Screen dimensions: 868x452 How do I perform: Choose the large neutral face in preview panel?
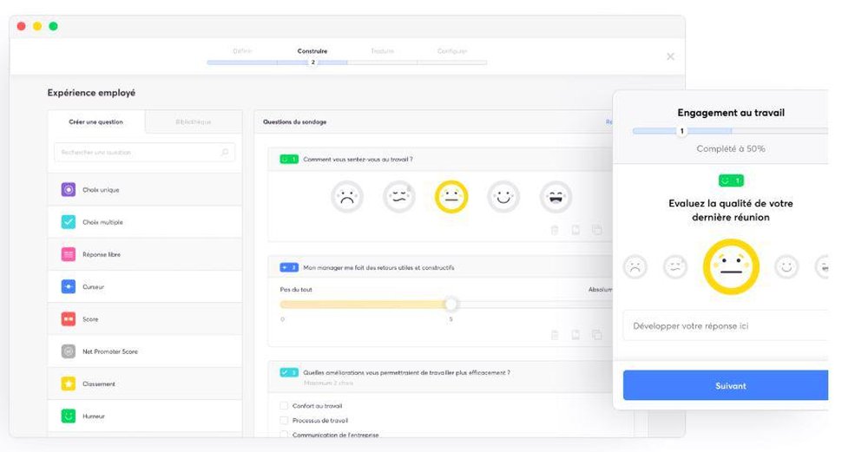(x=731, y=266)
